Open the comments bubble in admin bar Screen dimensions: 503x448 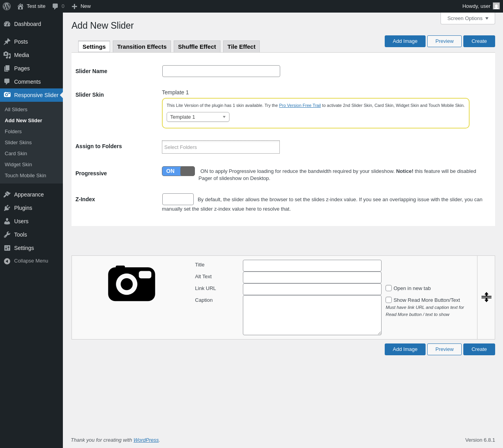click(55, 6)
